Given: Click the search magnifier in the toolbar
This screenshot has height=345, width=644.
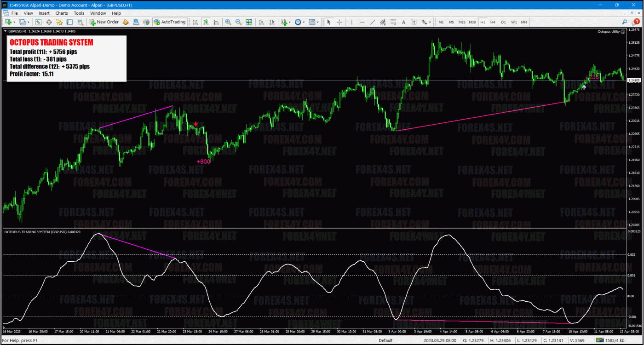Looking at the screenshot, I should (x=625, y=22).
